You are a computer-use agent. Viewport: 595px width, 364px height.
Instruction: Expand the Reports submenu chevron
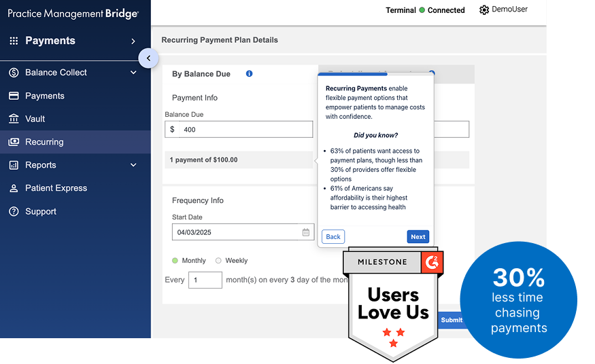[133, 165]
